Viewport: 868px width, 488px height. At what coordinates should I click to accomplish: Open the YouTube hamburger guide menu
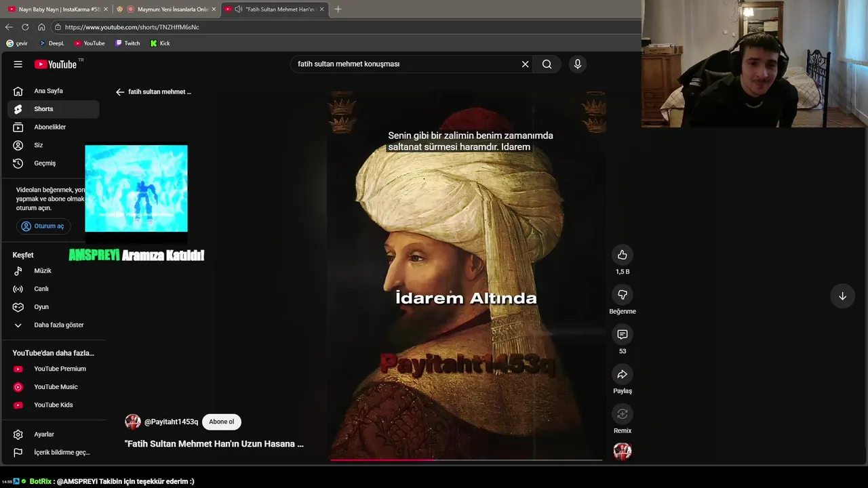point(18,64)
